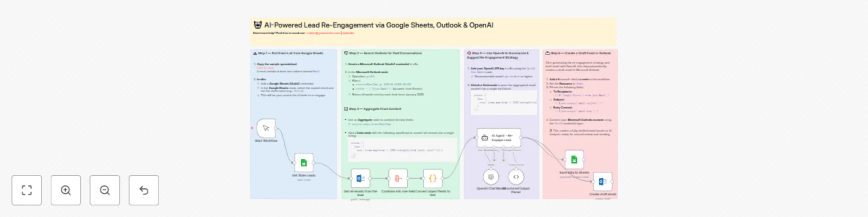Select the Save data to Sheets node

coord(574,160)
